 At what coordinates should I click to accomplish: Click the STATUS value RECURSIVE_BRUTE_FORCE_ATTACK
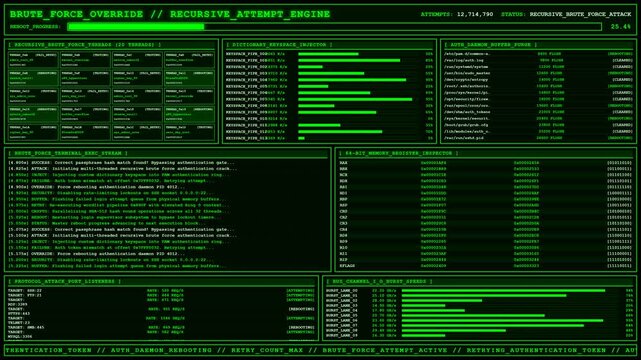[580, 14]
